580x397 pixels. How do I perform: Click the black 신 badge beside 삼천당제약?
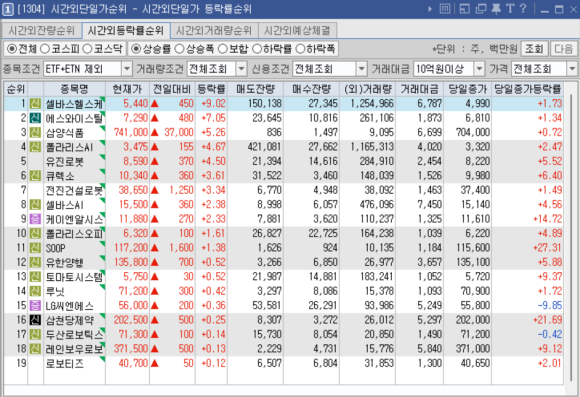[x=35, y=320]
